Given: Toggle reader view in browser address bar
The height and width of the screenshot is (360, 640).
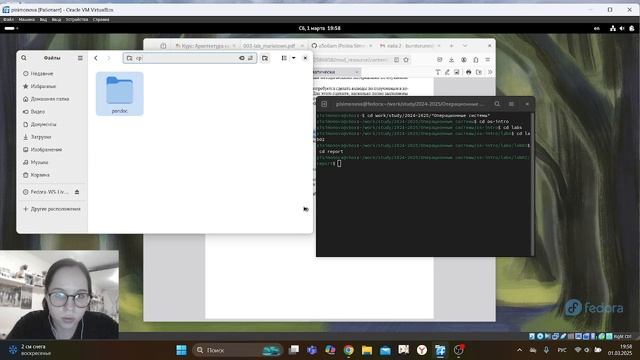Looking at the screenshot, I should (x=396, y=60).
